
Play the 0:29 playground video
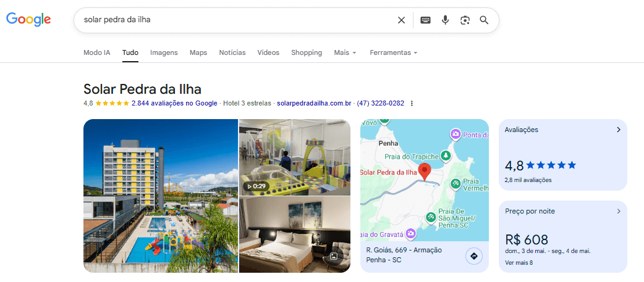click(x=294, y=157)
